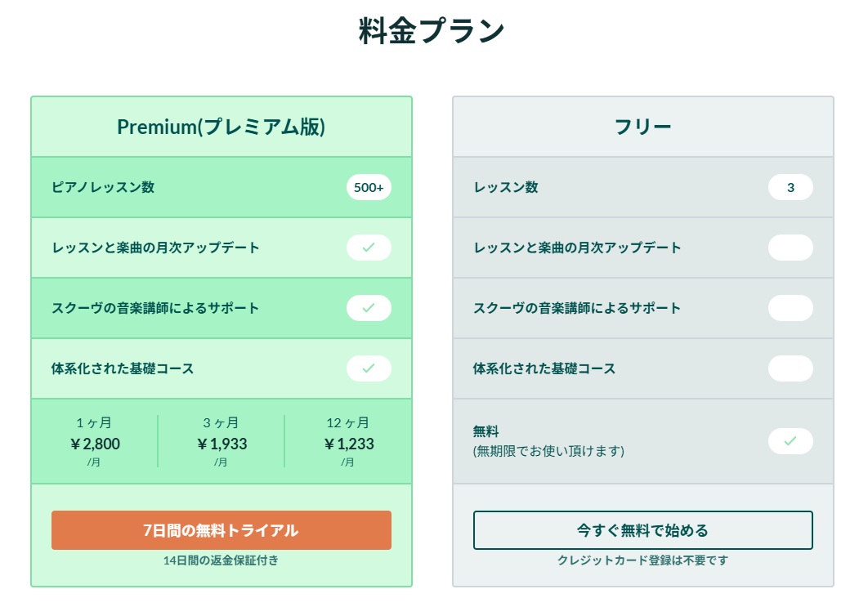Image resolution: width=868 pixels, height=616 pixels.
Task: Click the フリー plan header
Action: 642,127
